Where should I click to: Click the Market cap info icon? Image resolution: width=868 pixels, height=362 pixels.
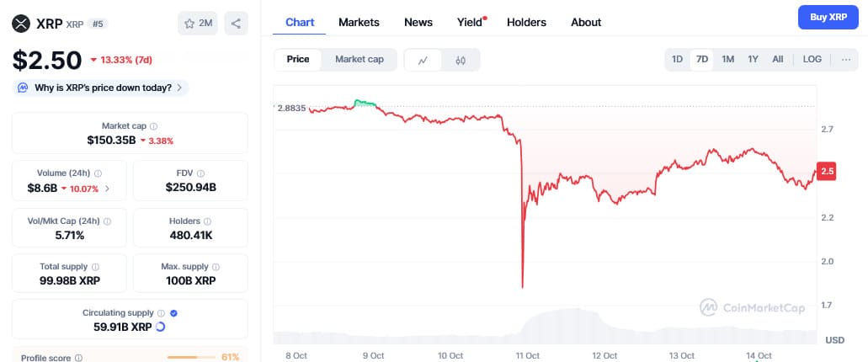[153, 126]
